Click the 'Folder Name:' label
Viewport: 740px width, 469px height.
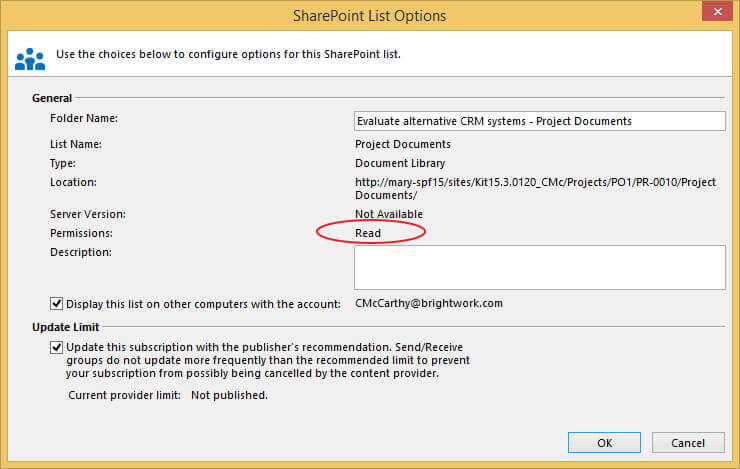(84, 118)
